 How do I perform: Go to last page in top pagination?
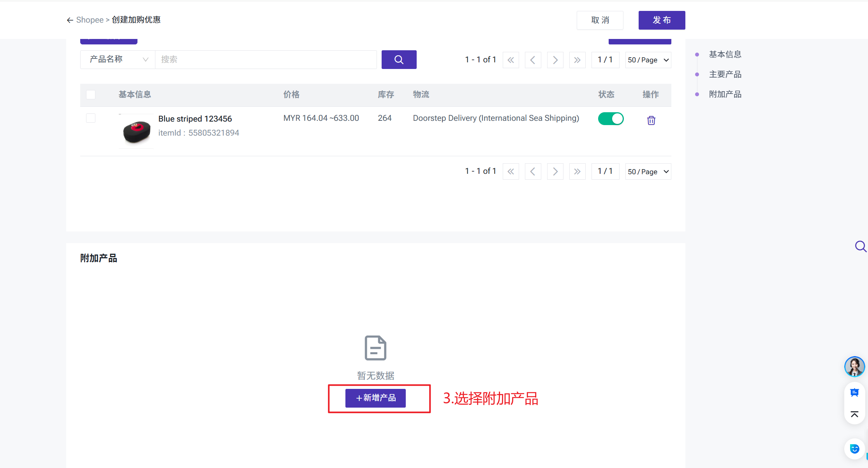(577, 60)
